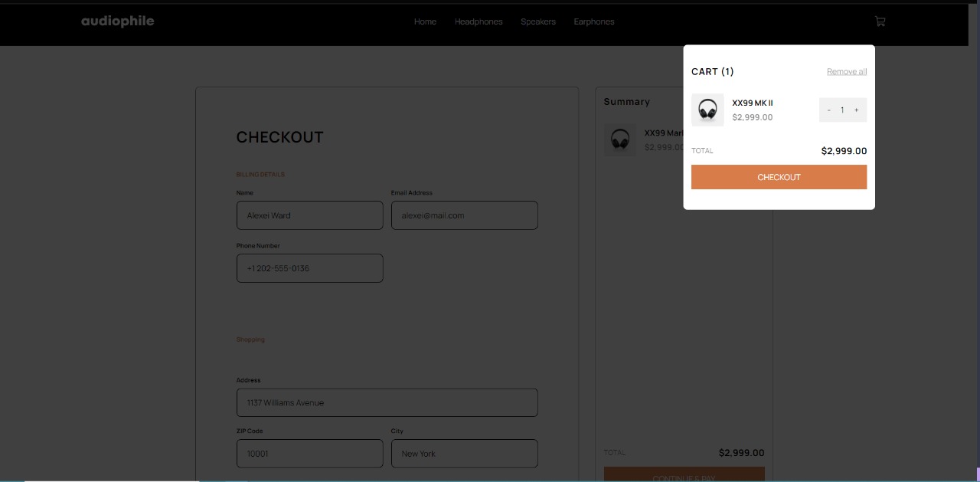
Task: Click the City field with New York
Action: (x=464, y=454)
